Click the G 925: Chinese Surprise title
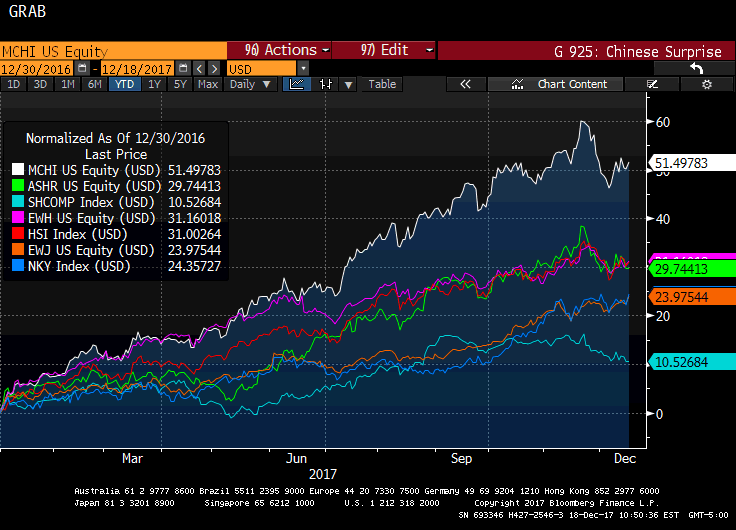 pyautogui.click(x=637, y=51)
